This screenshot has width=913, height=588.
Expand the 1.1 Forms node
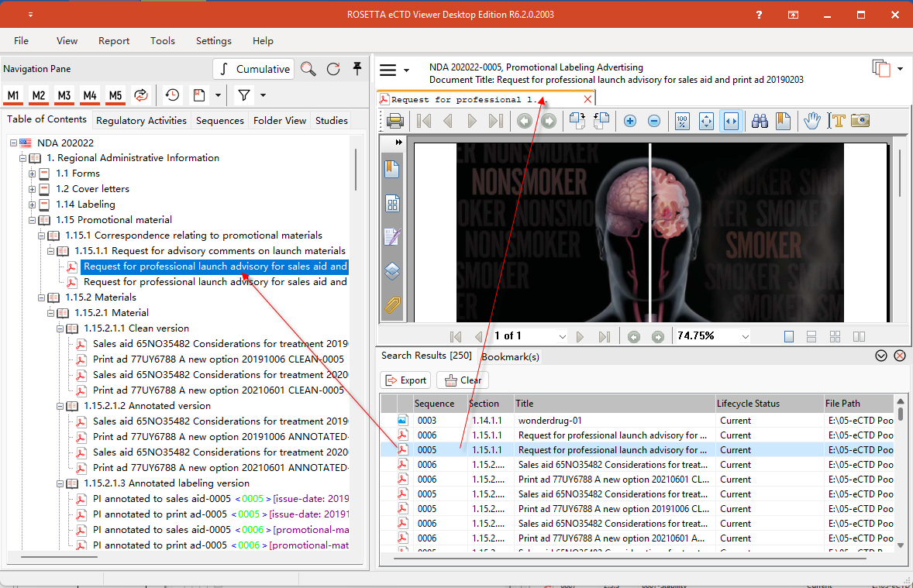(x=32, y=174)
